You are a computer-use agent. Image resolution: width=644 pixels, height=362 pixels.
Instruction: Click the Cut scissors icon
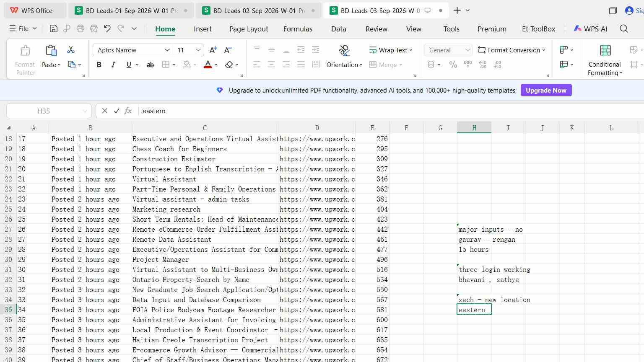coord(71,50)
